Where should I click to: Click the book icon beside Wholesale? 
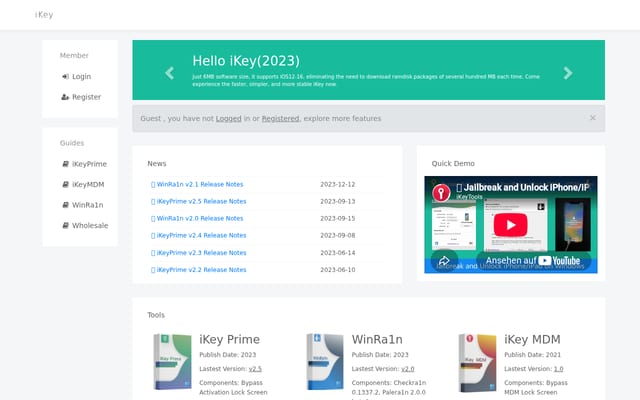(x=65, y=225)
